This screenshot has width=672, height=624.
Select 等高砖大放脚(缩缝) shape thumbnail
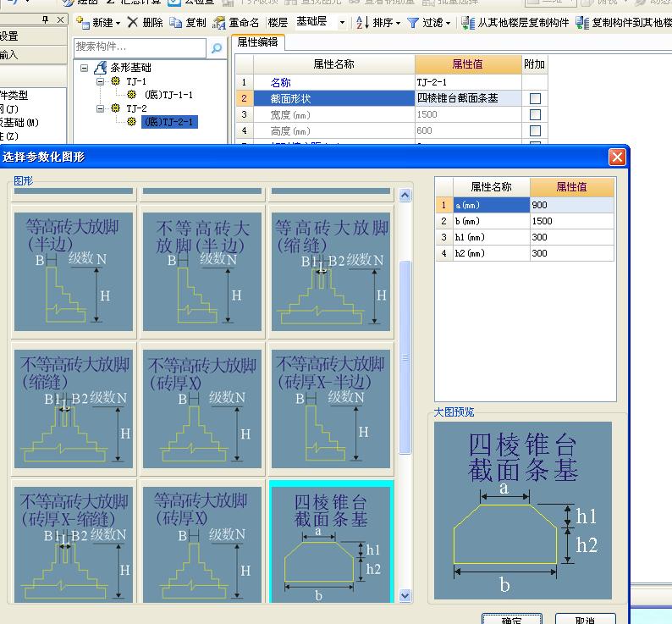point(331,272)
